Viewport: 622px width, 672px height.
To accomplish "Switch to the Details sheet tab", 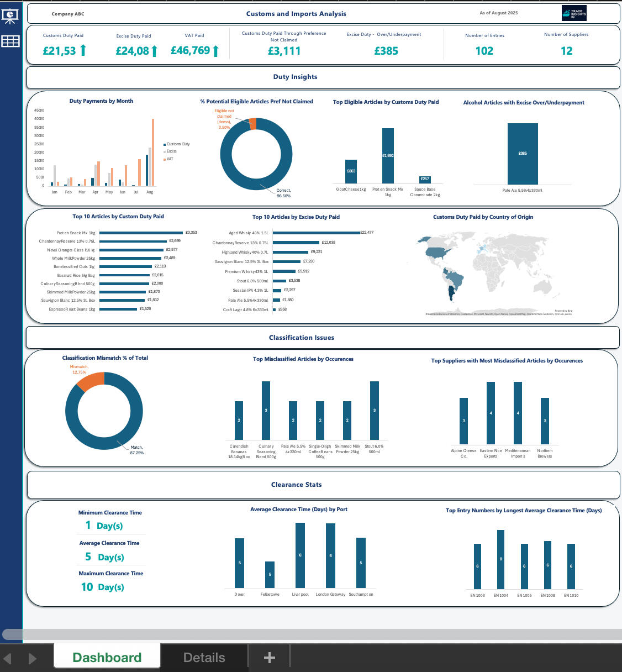I will click(x=204, y=657).
